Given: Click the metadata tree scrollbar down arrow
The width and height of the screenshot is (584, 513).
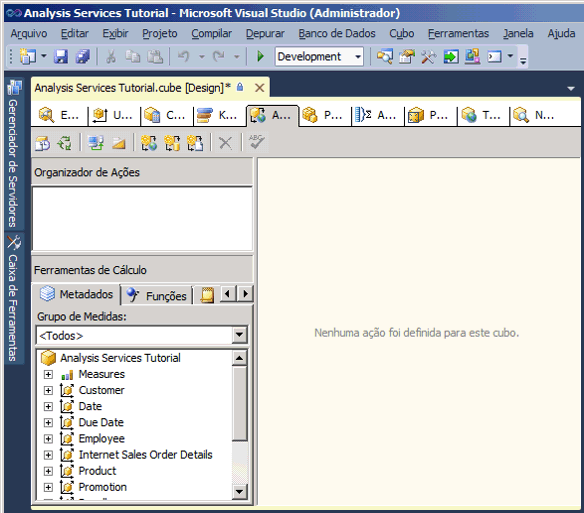Looking at the screenshot, I should pyautogui.click(x=239, y=491).
